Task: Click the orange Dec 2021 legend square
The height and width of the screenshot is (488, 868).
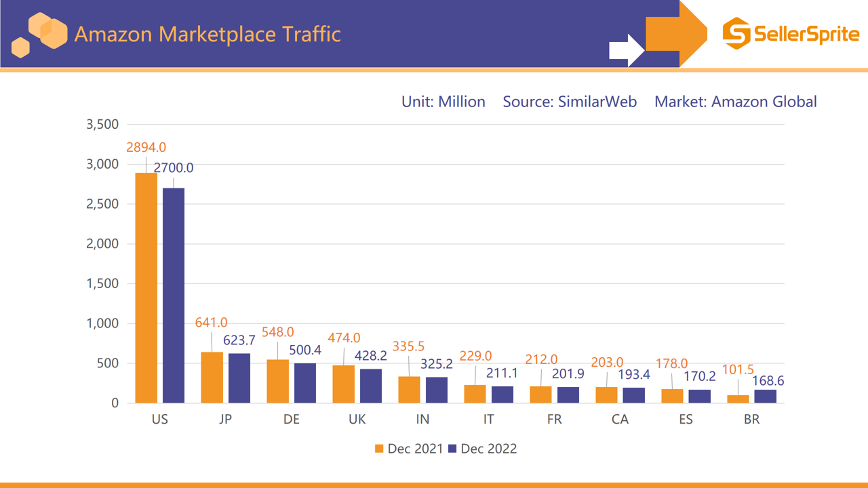Action: (378, 449)
